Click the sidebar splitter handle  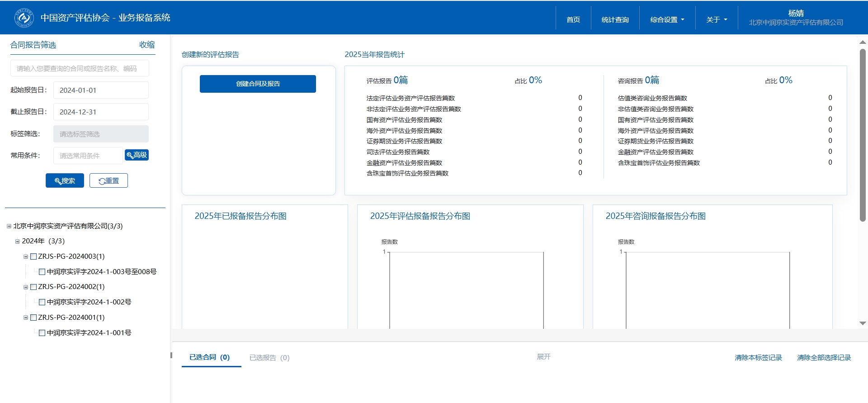tap(171, 355)
